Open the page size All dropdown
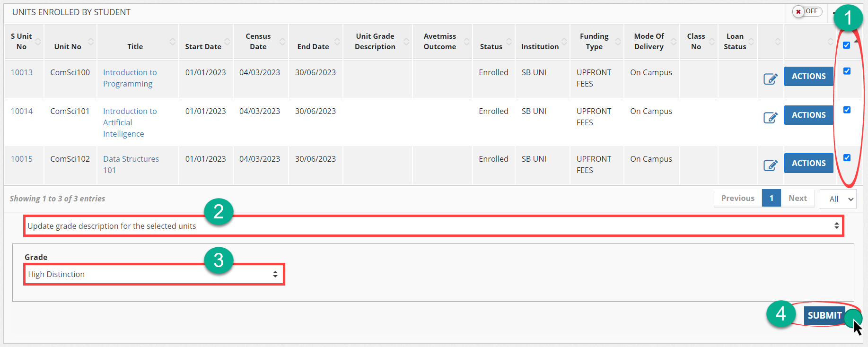The image size is (868, 347). [838, 199]
